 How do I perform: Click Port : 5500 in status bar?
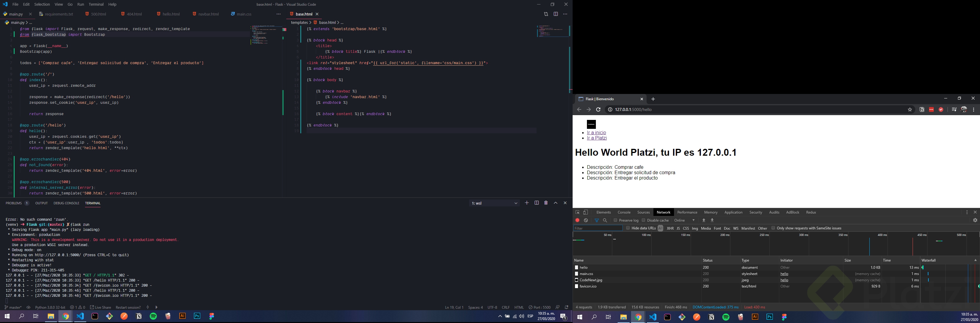539,307
